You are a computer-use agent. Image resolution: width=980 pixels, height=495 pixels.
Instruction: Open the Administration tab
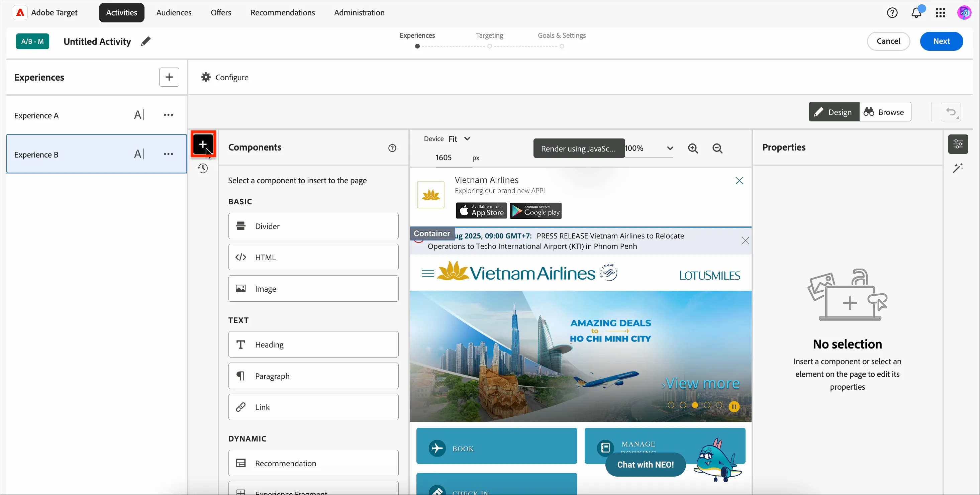coord(359,13)
